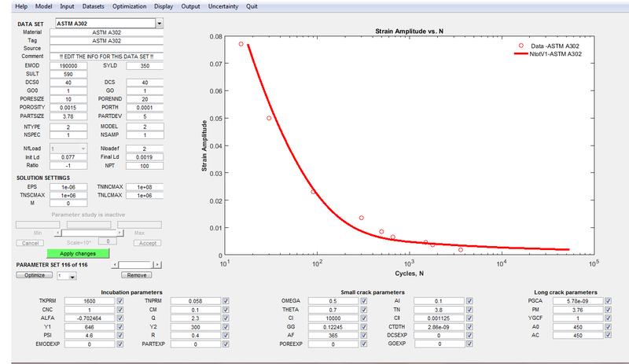Click the TNINCMAX input field
This screenshot has height=364, width=629.
point(145,187)
